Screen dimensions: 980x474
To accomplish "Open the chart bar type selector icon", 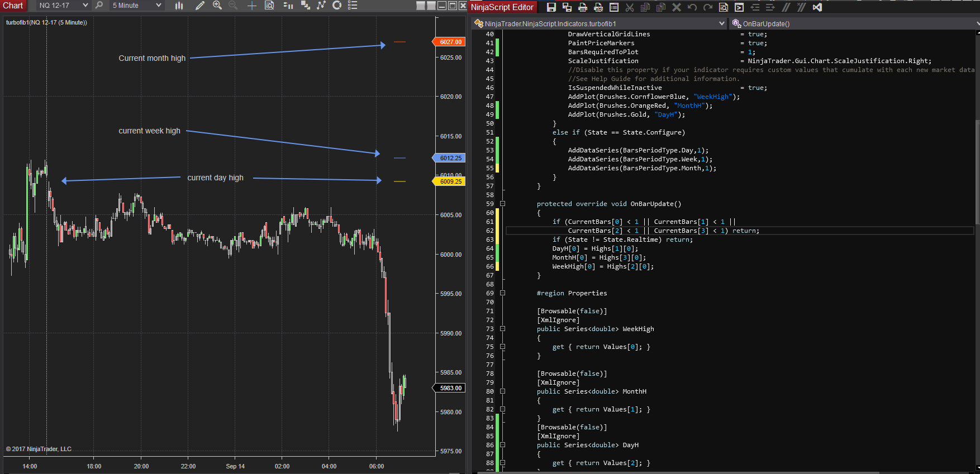I will tap(179, 6).
